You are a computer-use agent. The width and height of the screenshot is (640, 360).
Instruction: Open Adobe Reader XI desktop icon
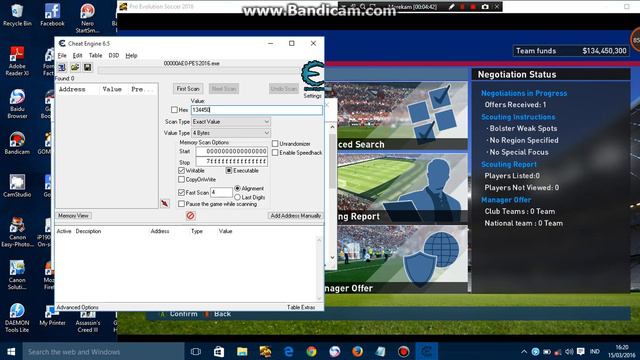[17, 61]
